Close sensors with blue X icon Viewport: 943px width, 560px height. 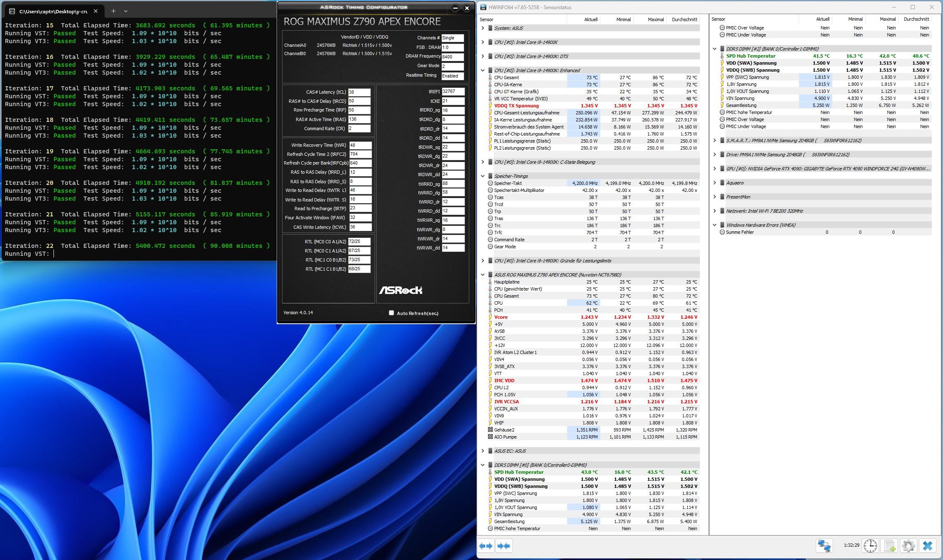[x=928, y=545]
